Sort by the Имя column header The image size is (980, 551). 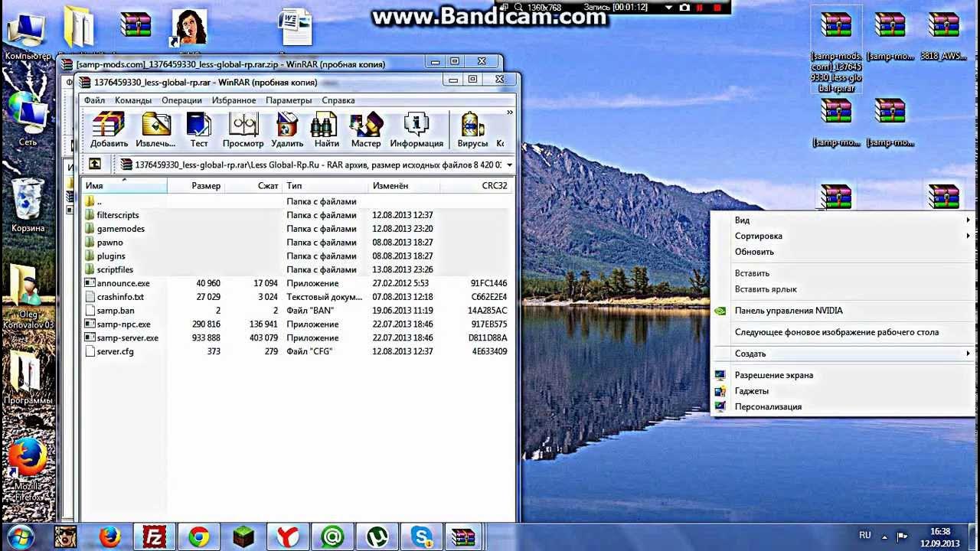point(124,186)
